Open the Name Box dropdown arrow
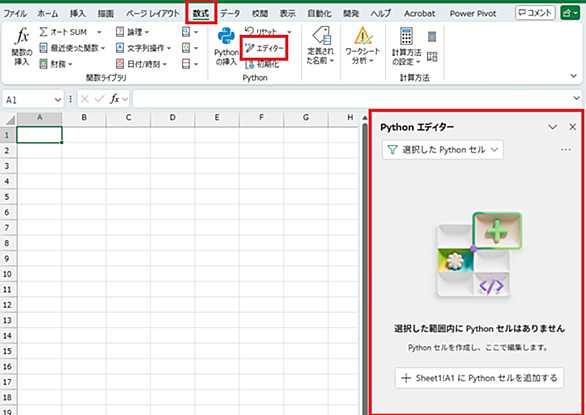This screenshot has width=586, height=415. coord(58,100)
